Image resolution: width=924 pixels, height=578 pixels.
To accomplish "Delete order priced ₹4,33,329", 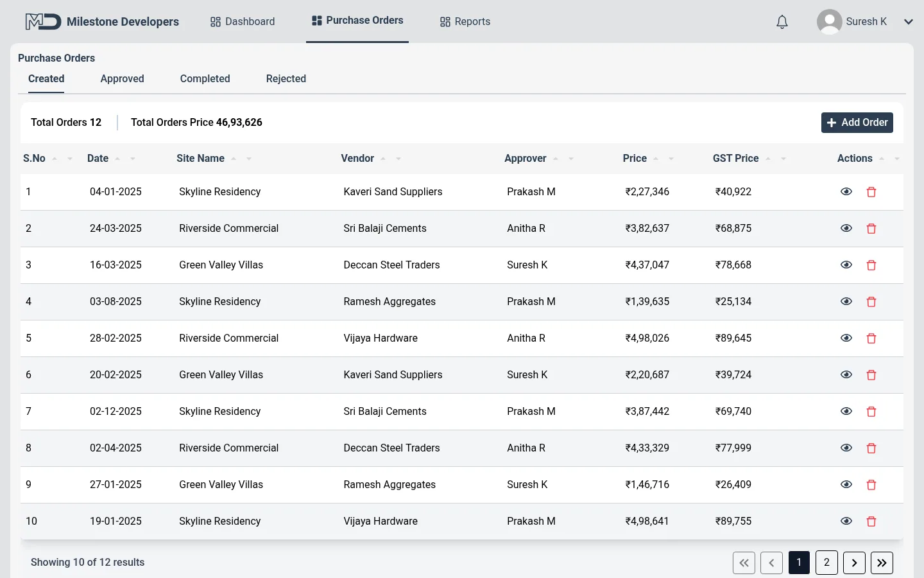I will coord(871,448).
